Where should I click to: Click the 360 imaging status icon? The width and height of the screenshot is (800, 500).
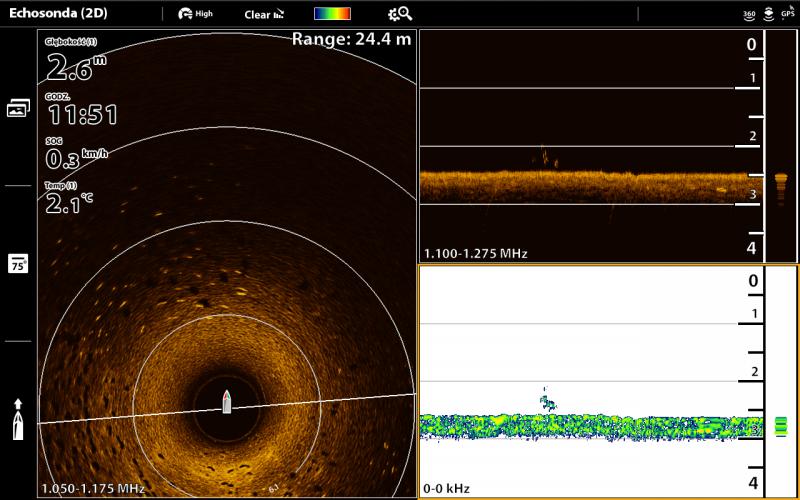click(x=749, y=14)
